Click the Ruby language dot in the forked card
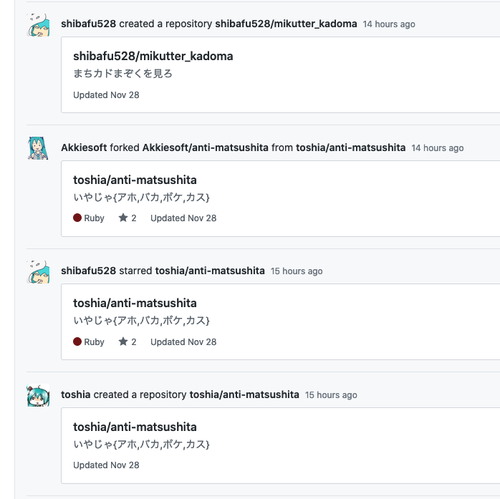Viewport: 500px width, 499px height. (77, 218)
